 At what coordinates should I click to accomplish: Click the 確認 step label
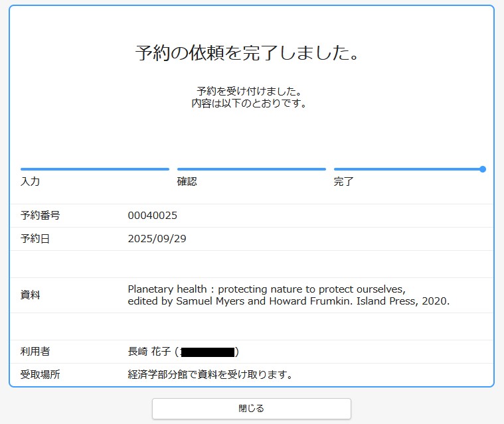[x=187, y=182]
